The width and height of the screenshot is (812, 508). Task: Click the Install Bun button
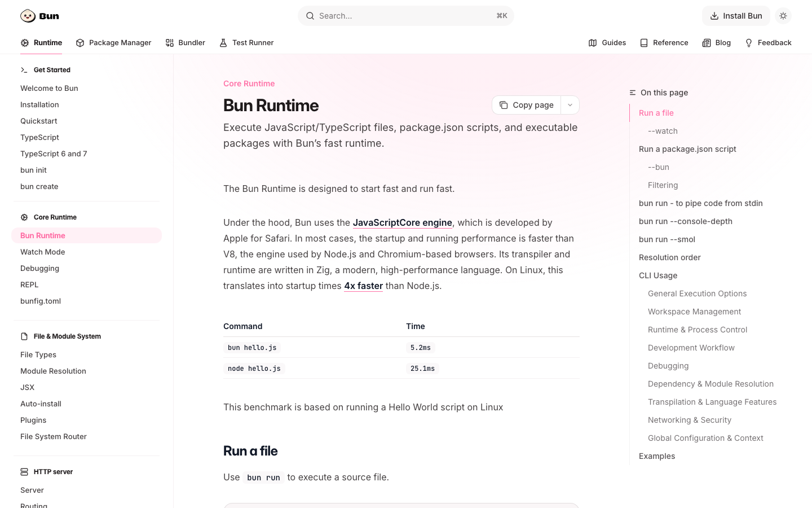tap(736, 16)
